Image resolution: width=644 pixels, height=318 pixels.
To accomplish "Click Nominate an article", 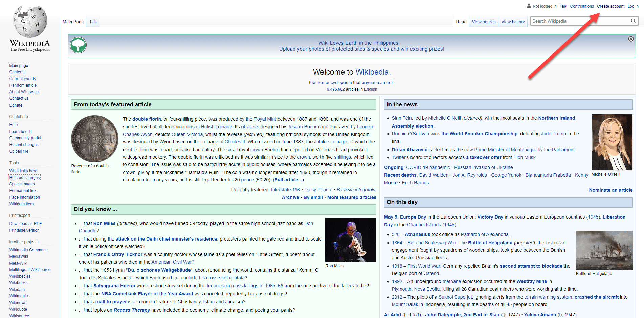I will pyautogui.click(x=610, y=190).
